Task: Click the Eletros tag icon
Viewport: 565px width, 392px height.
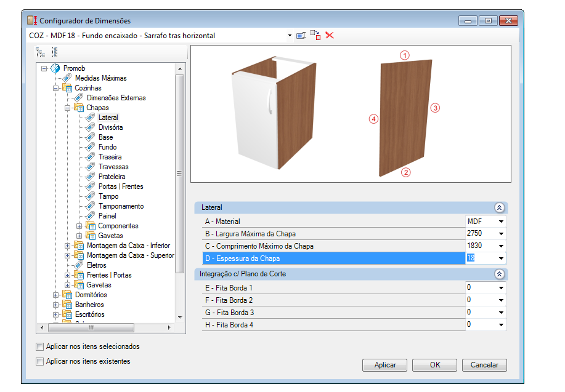Action: [x=78, y=265]
